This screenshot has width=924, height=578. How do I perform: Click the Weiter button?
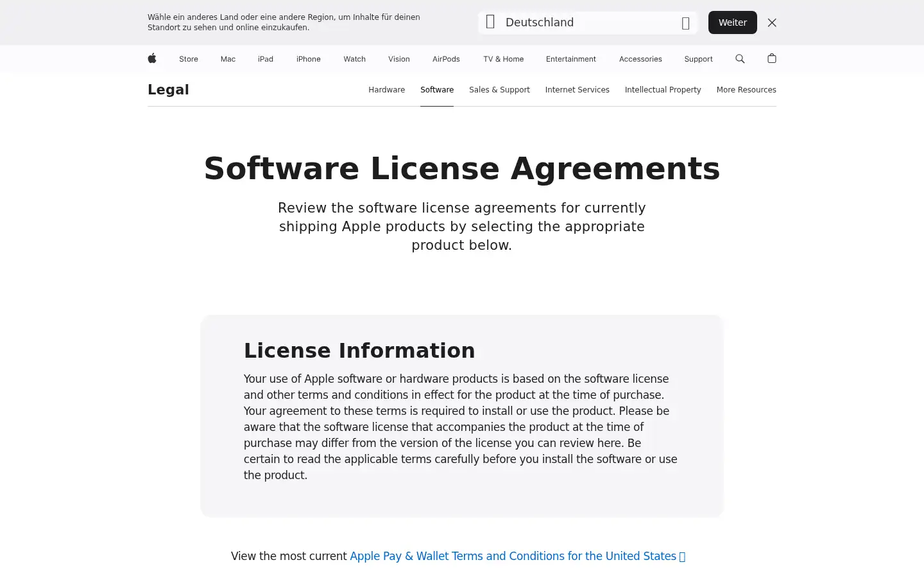tap(733, 22)
